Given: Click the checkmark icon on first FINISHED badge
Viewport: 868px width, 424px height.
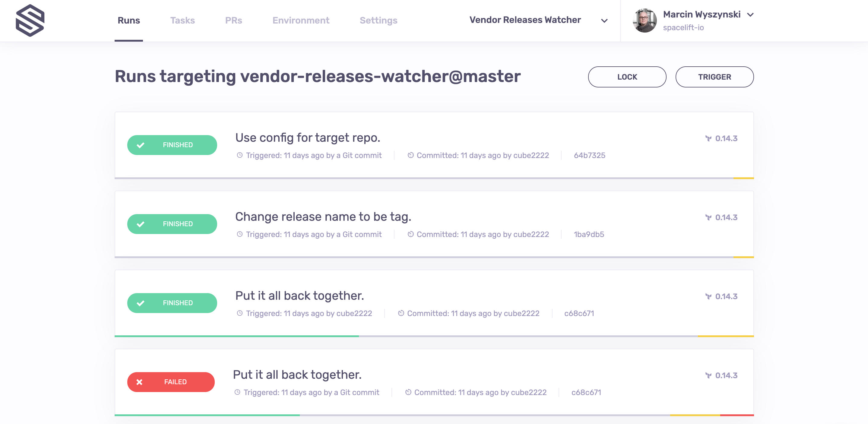Looking at the screenshot, I should (141, 145).
